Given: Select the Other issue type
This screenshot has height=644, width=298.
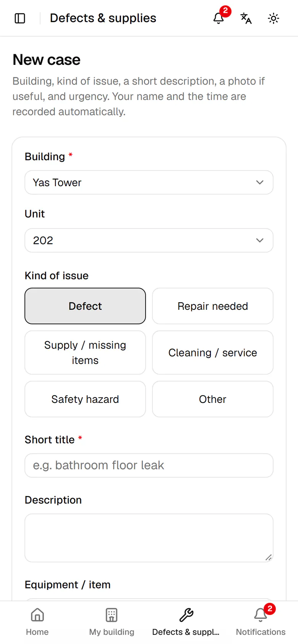Looking at the screenshot, I should (213, 399).
